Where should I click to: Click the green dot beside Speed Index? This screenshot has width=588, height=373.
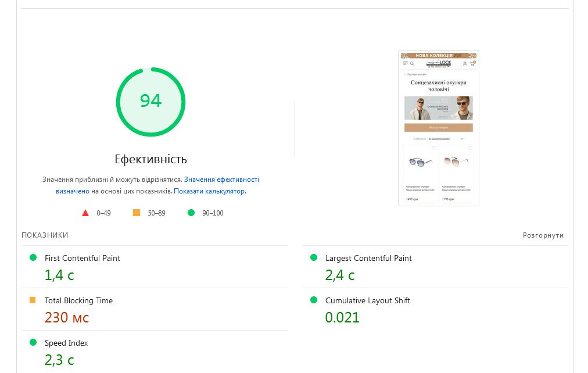coord(33,342)
